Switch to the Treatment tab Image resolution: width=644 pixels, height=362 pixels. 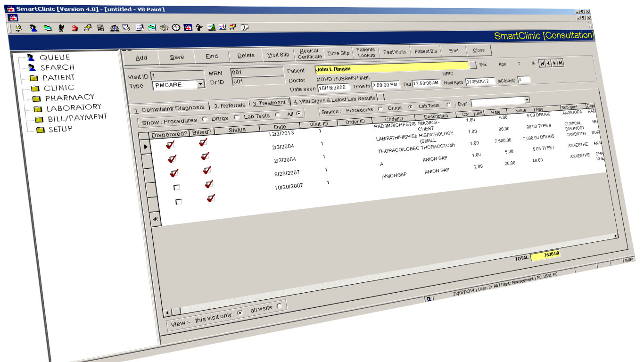click(x=269, y=102)
